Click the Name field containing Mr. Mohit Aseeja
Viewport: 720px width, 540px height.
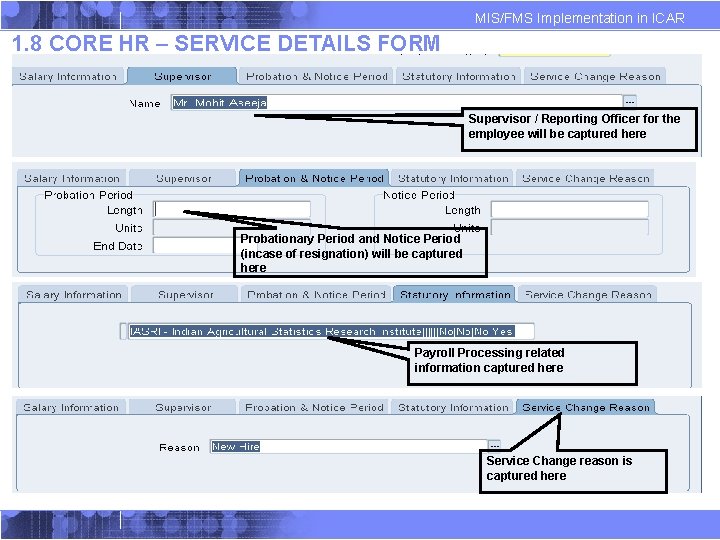pyautogui.click(x=397, y=102)
